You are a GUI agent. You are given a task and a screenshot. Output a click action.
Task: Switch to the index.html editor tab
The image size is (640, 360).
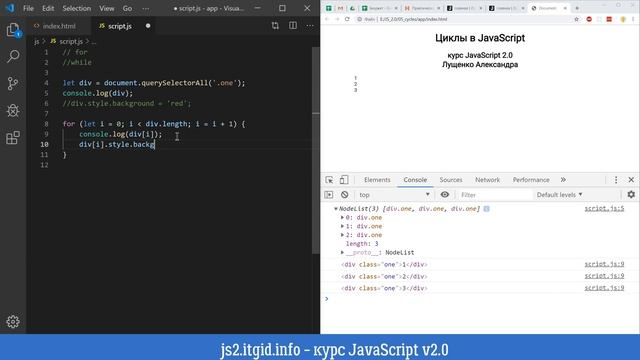(59, 26)
